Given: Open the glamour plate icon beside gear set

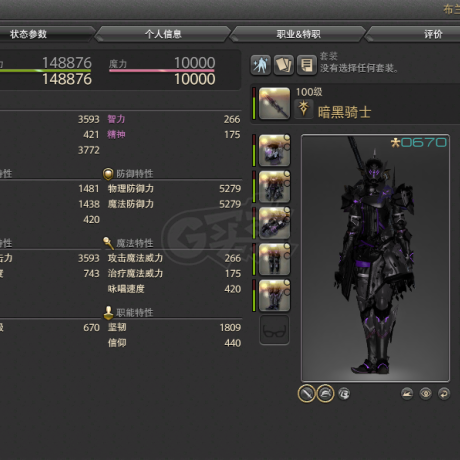Looking at the screenshot, I should tap(261, 65).
